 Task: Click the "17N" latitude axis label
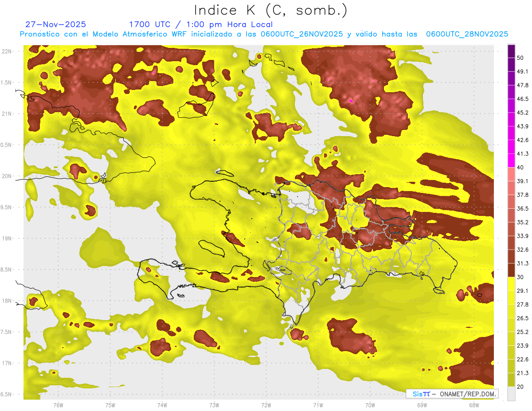7,363
